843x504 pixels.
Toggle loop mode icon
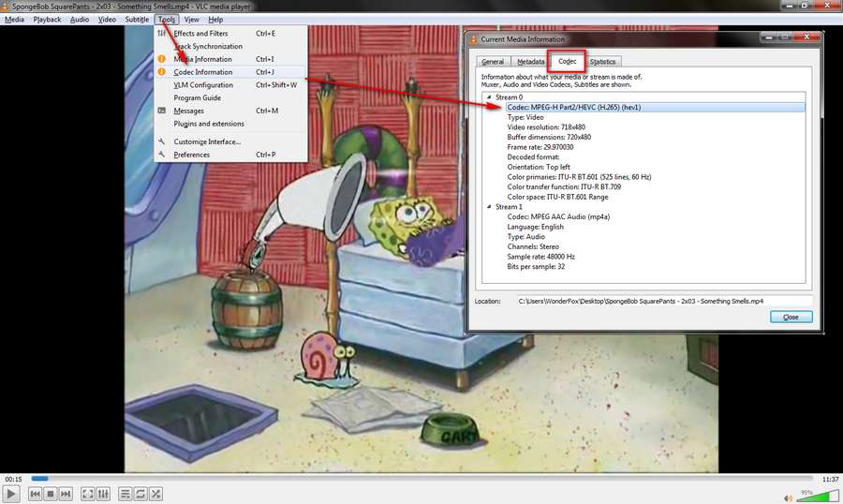click(x=140, y=494)
